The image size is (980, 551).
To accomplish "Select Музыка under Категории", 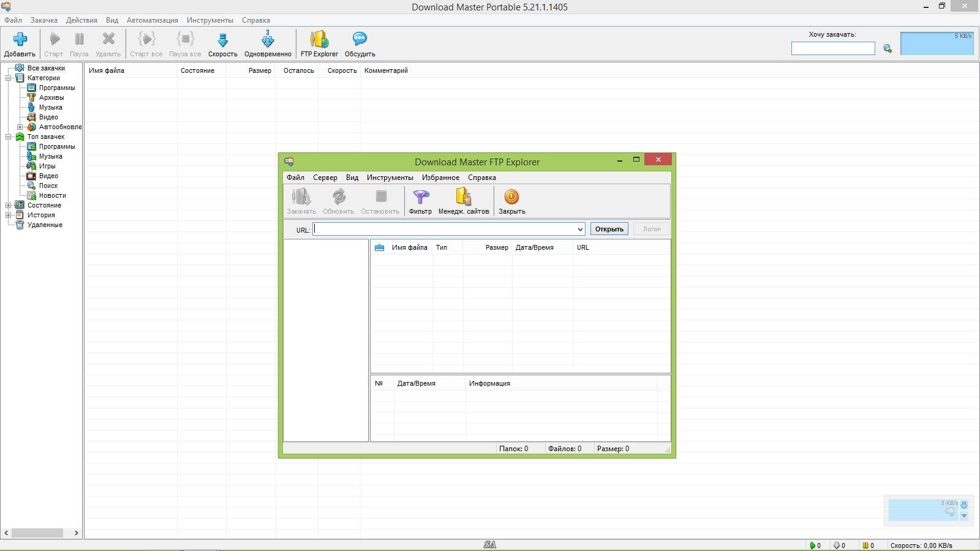I will click(x=51, y=107).
